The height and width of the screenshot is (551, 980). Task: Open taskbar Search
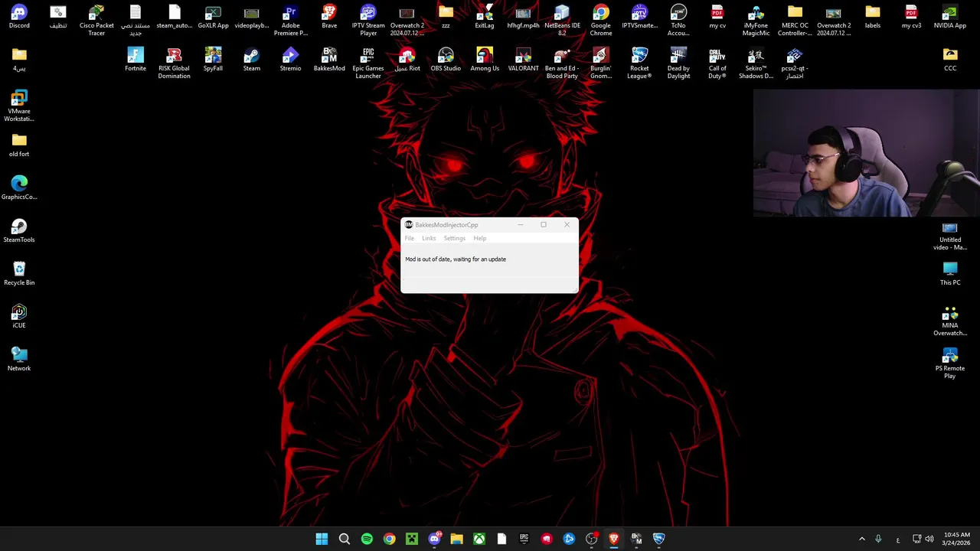click(x=345, y=539)
